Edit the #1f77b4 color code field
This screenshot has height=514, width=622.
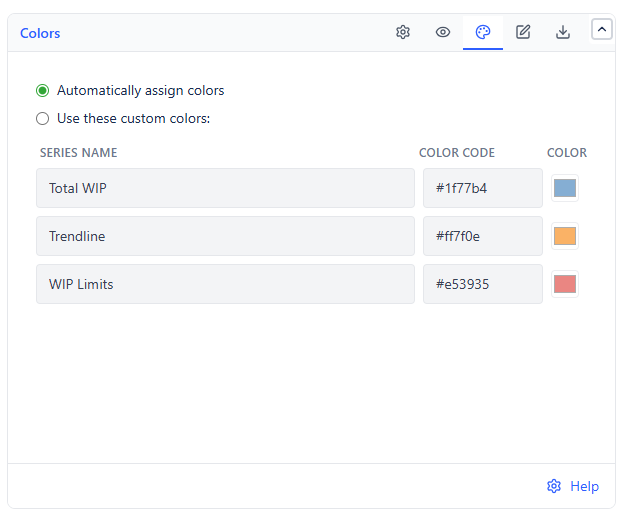483,188
